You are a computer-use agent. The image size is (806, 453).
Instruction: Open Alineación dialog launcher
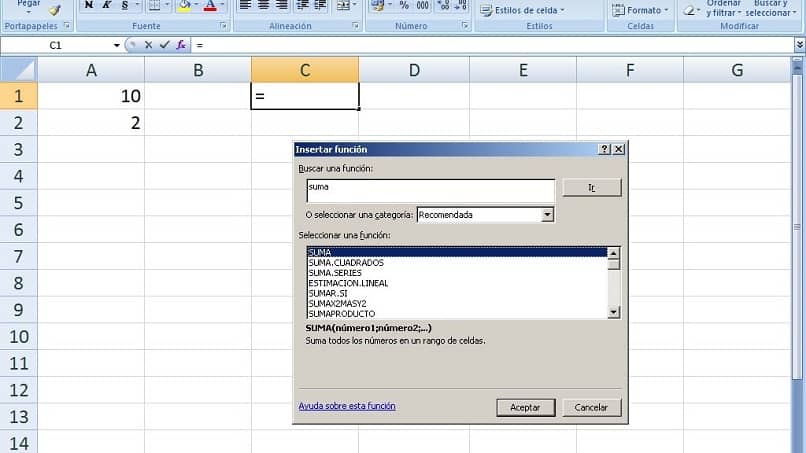355,25
